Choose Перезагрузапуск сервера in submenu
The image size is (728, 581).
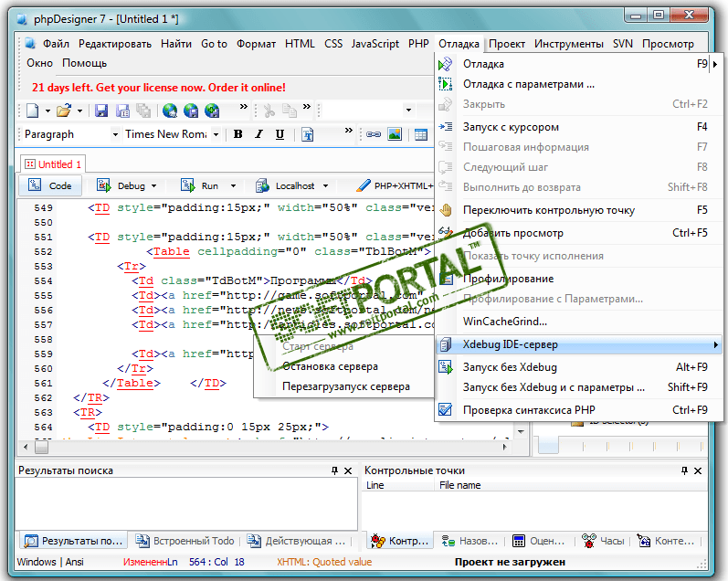pos(343,386)
